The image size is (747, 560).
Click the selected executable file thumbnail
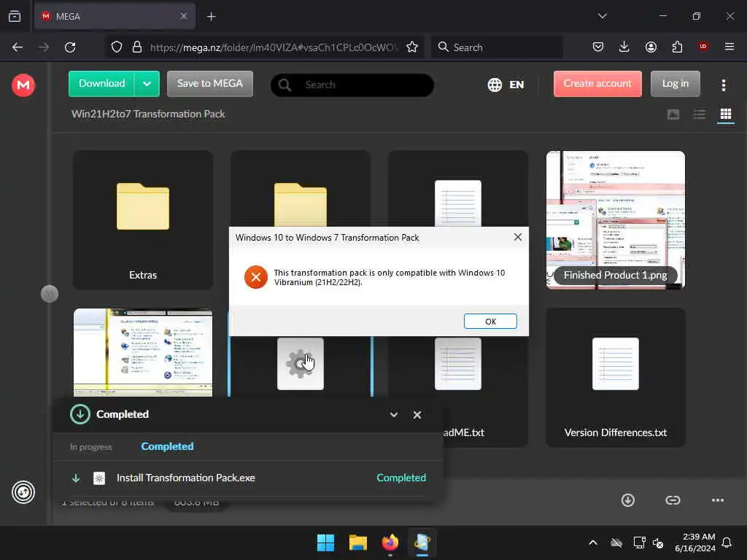coord(300,364)
